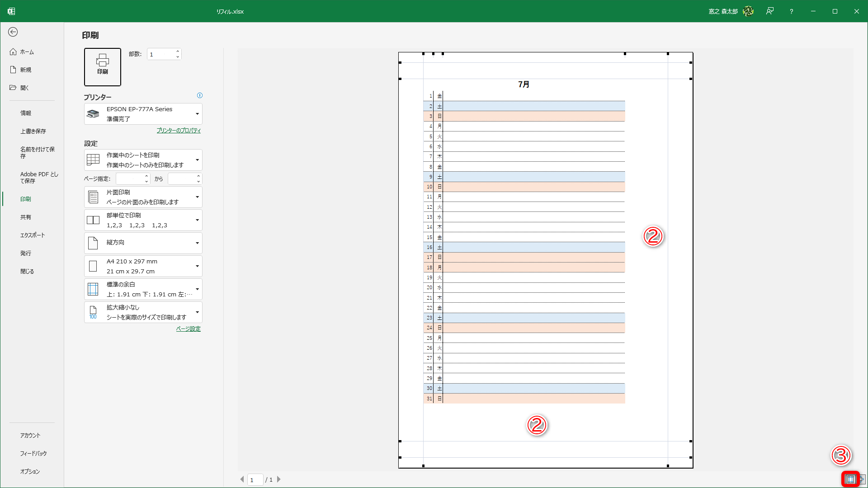Open the 縦方向 orientation dropdown
This screenshot has width=868, height=488.
(x=143, y=243)
